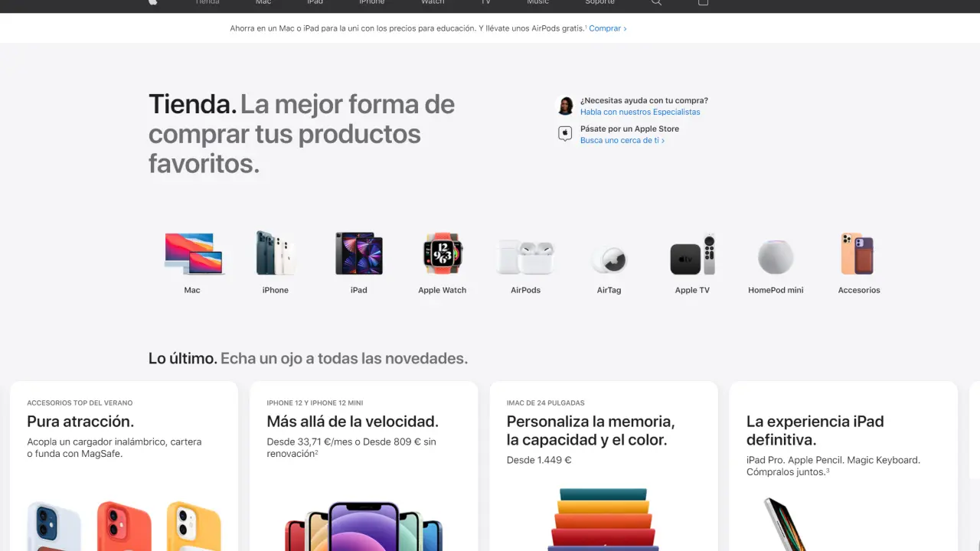Open the HomePod mini category
980x551 pixels.
tap(776, 257)
